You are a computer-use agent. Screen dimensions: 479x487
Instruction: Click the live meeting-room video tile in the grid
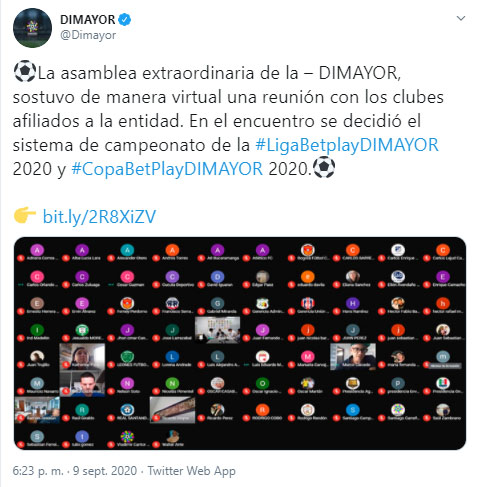click(x=217, y=330)
